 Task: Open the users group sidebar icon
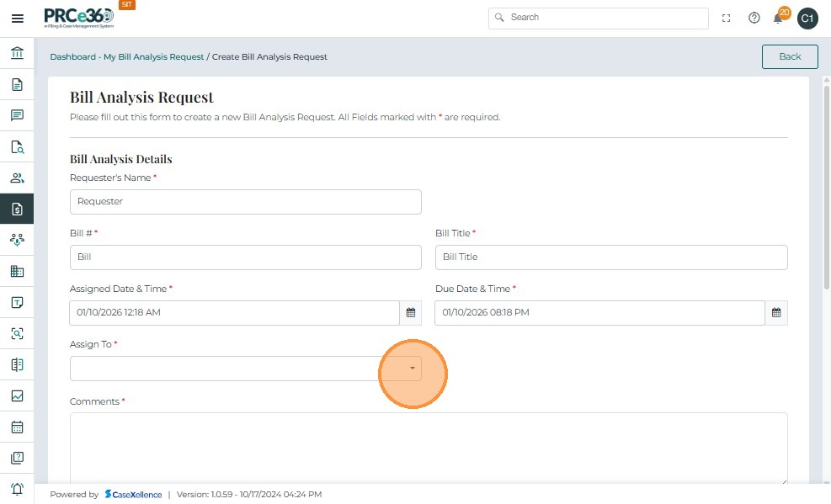click(17, 178)
